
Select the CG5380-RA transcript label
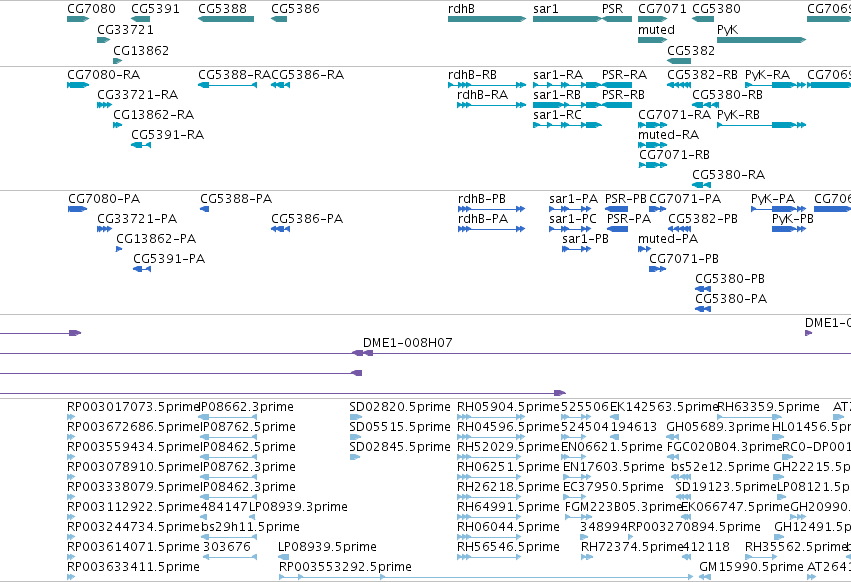[x=728, y=175]
